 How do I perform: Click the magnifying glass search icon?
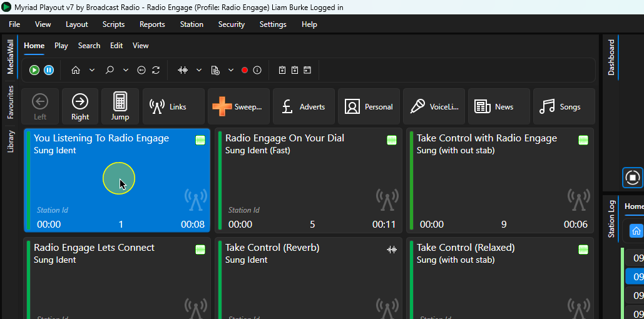pos(110,70)
